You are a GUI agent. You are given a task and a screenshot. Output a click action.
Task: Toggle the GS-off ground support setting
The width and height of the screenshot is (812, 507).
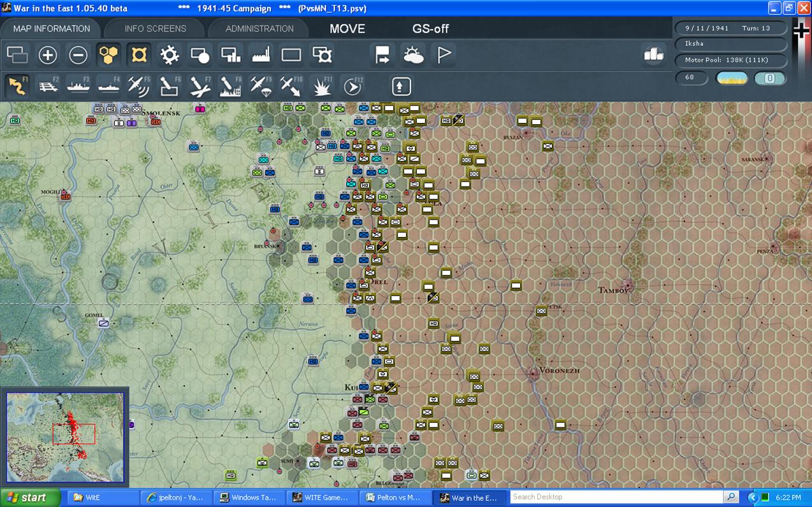pyautogui.click(x=431, y=29)
